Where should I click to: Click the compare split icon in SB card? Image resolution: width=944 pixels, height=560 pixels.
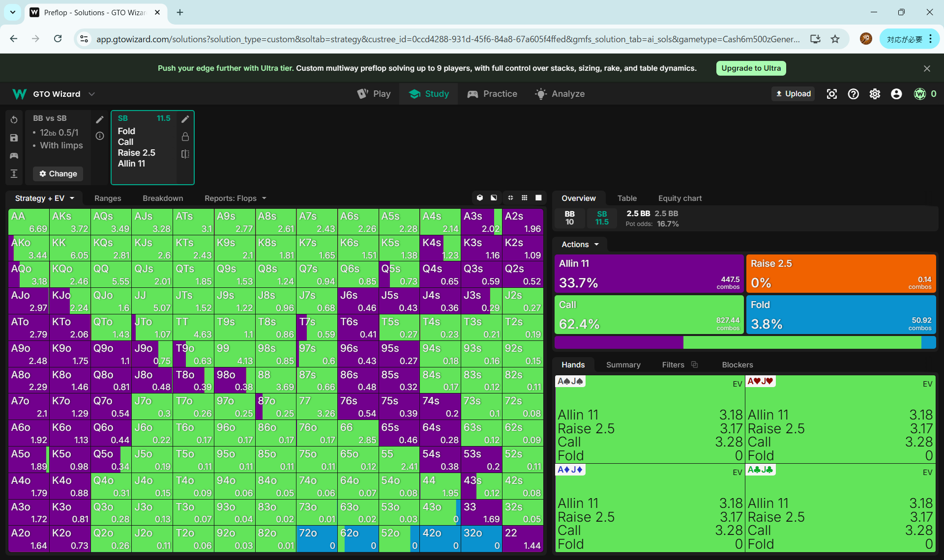[x=185, y=154]
